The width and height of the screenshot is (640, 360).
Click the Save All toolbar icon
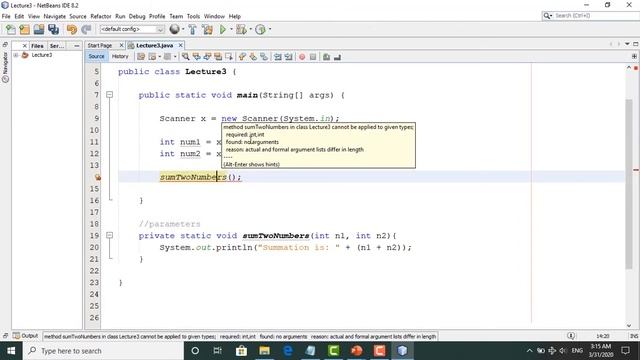pyautogui.click(x=53, y=29)
